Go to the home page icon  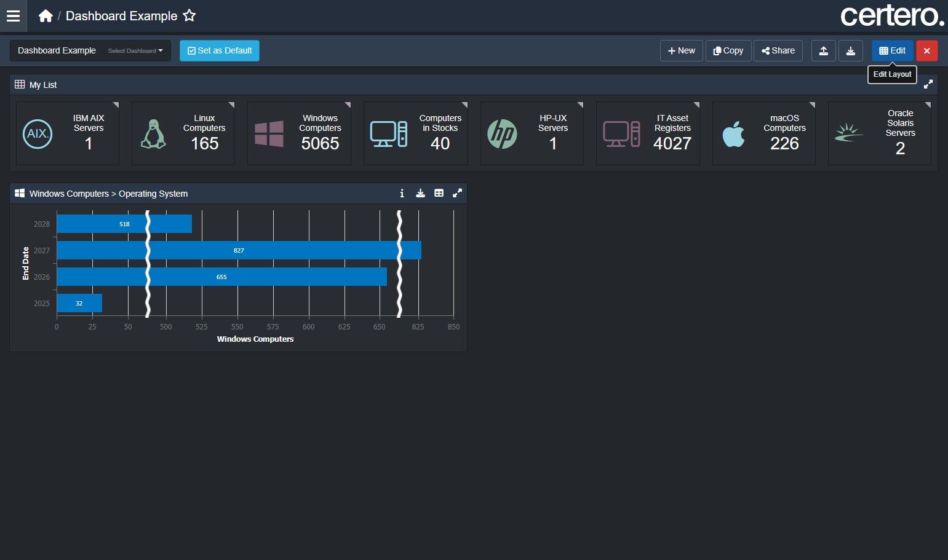[x=46, y=16]
